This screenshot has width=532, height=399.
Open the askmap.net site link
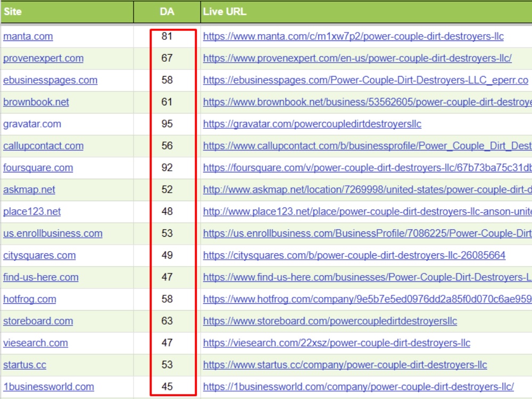pos(29,190)
